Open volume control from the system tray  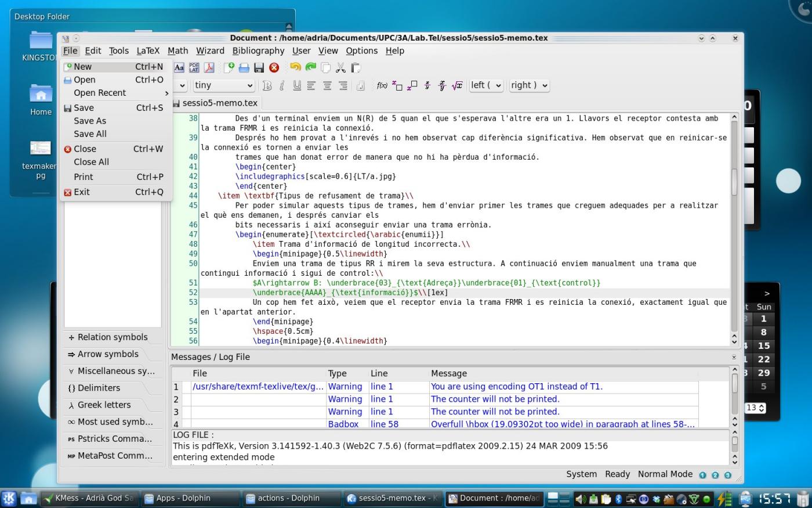[x=580, y=498]
